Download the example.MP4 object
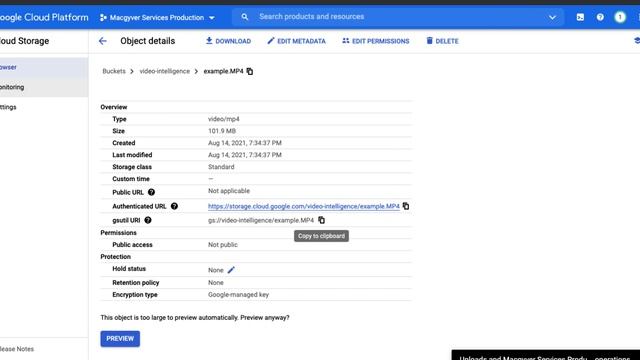Viewport: 640px width, 360px height. [228, 41]
